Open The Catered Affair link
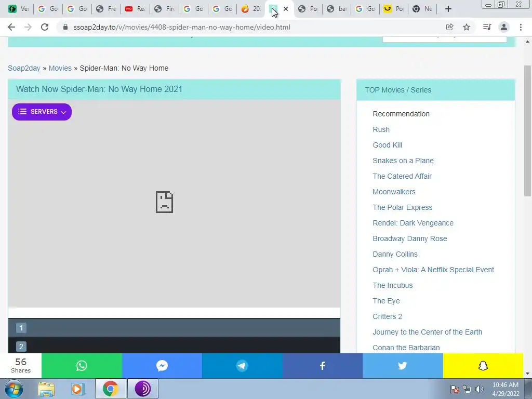 (402, 177)
